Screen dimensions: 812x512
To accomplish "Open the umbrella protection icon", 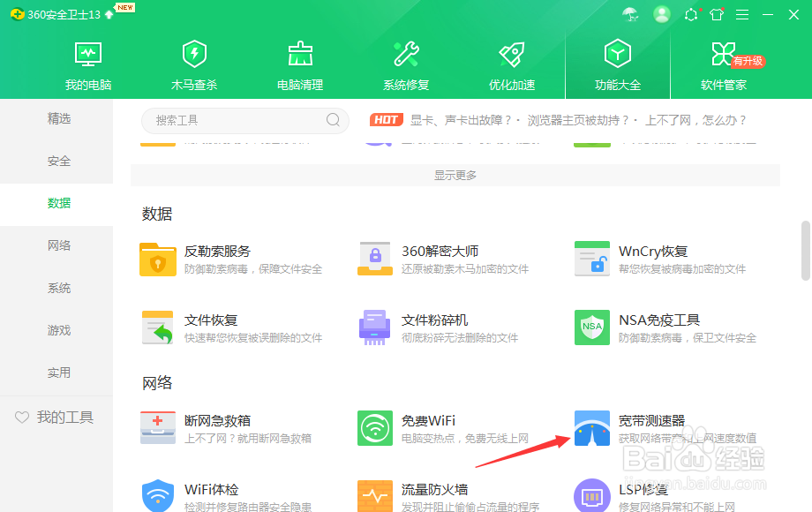I will click(630, 14).
